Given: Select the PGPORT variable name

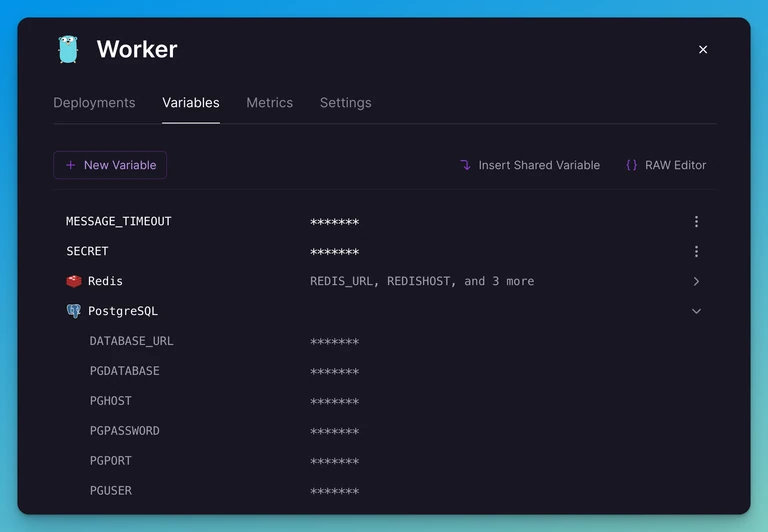Looking at the screenshot, I should [x=111, y=460].
